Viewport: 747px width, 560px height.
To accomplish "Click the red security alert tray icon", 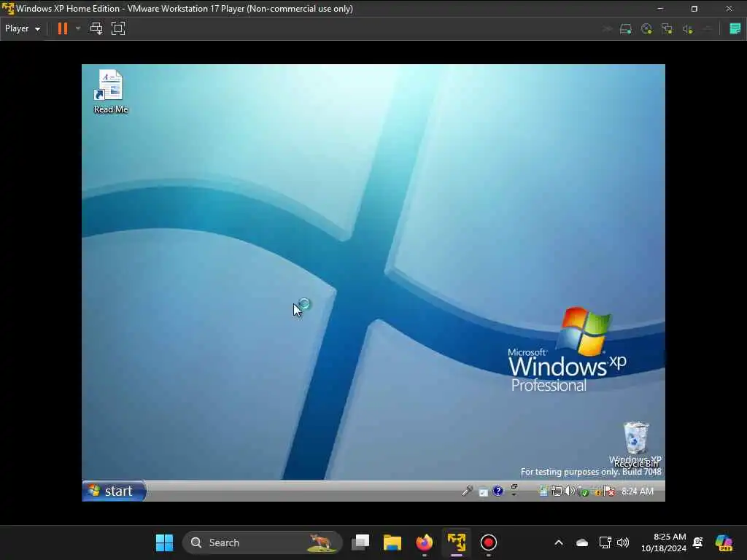I will pos(609,491).
